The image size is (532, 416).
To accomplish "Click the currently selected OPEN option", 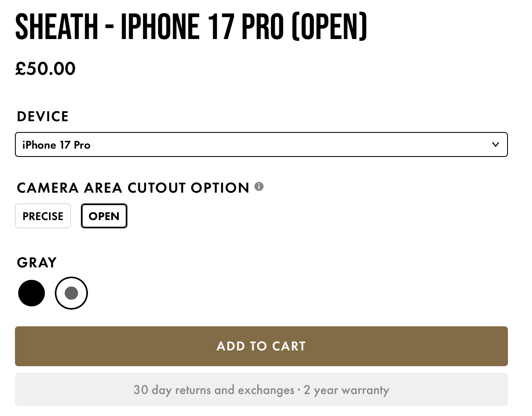I will 104,216.
